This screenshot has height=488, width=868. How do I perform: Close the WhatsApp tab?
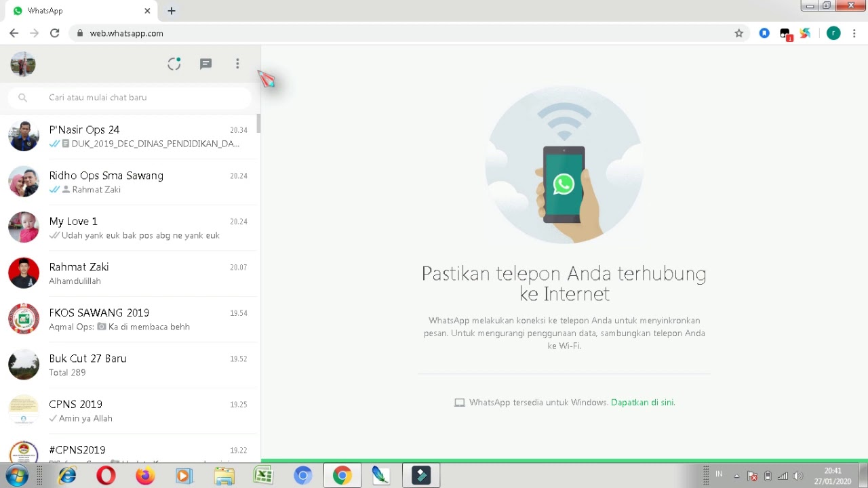pyautogui.click(x=147, y=11)
